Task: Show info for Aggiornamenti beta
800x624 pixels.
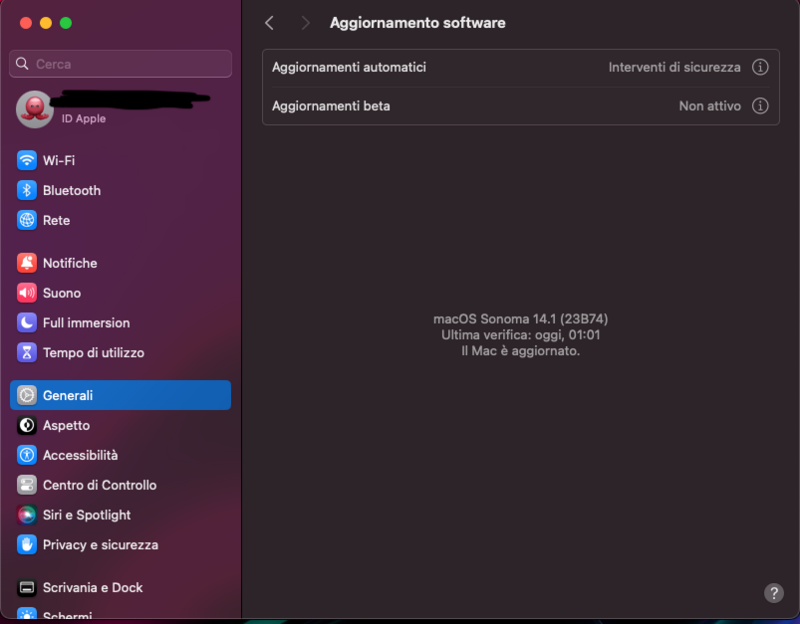Action: (760, 106)
